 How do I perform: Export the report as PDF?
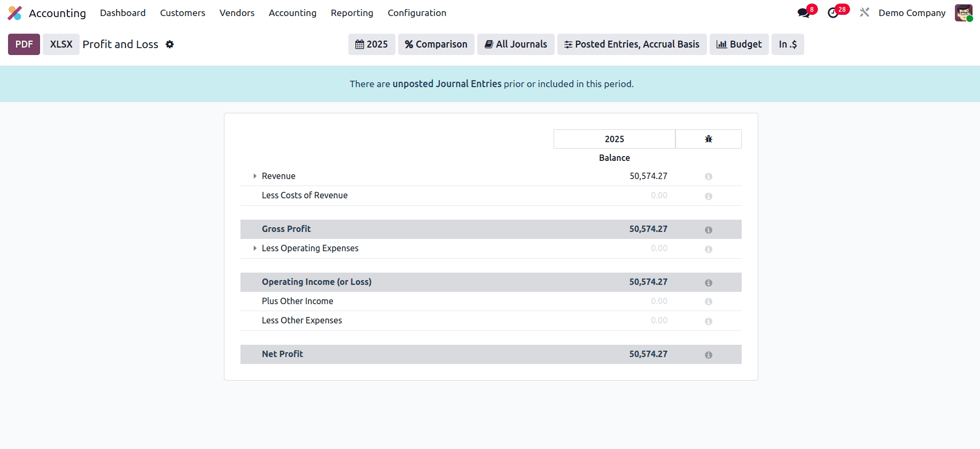point(24,44)
